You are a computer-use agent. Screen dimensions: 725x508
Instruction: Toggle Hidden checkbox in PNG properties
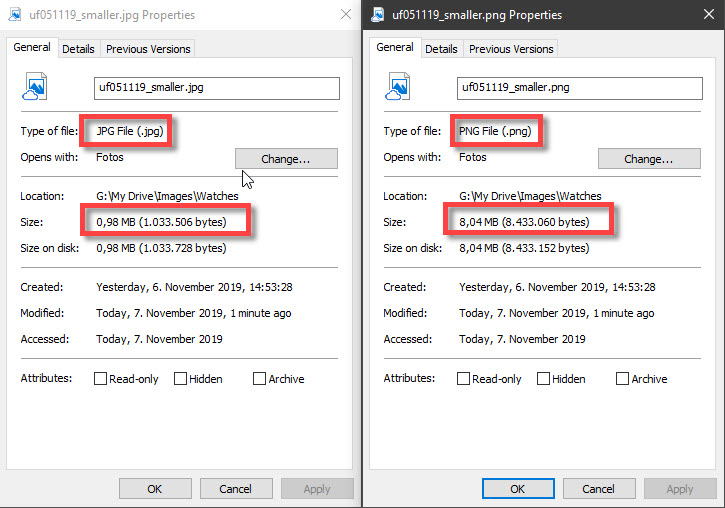coord(543,379)
